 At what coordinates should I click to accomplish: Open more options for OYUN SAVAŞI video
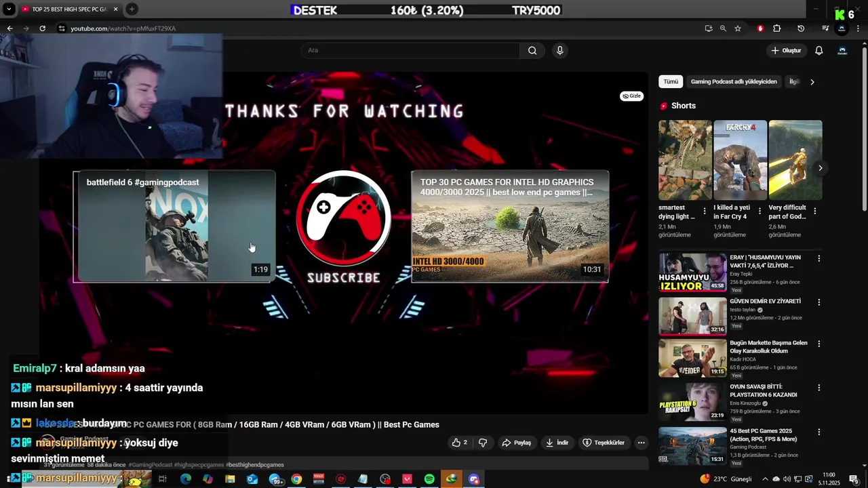818,388
